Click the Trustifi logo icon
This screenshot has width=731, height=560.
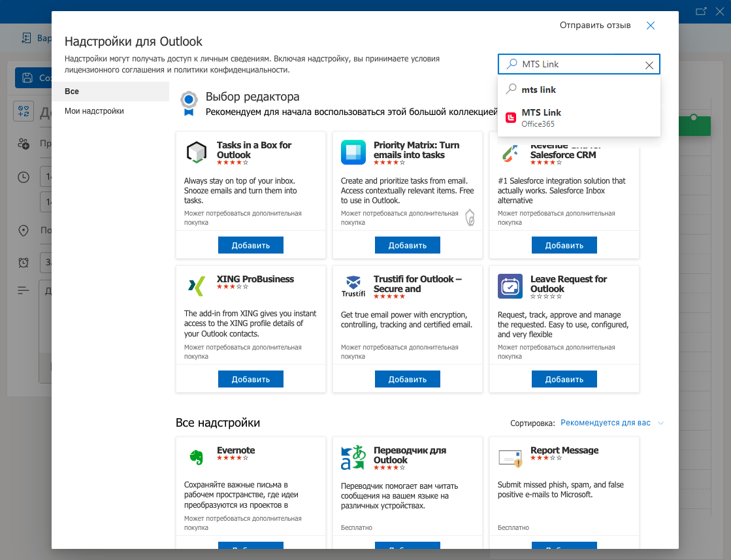coord(353,286)
